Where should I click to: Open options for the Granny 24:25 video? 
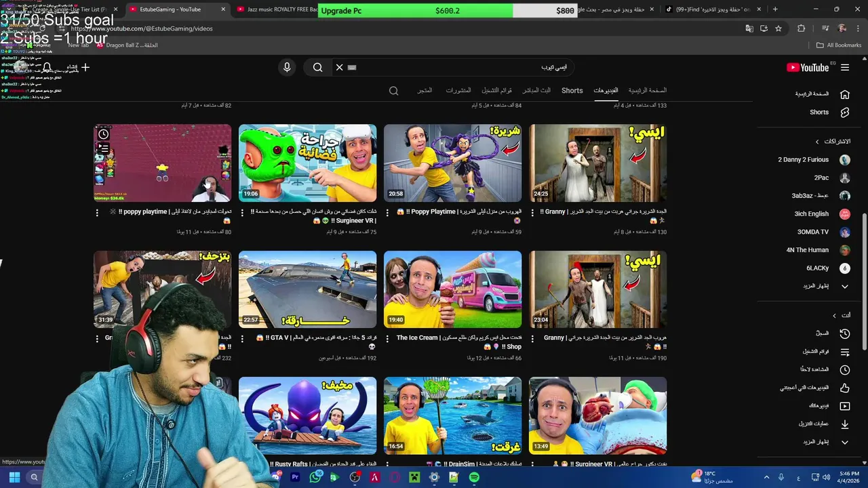click(532, 212)
